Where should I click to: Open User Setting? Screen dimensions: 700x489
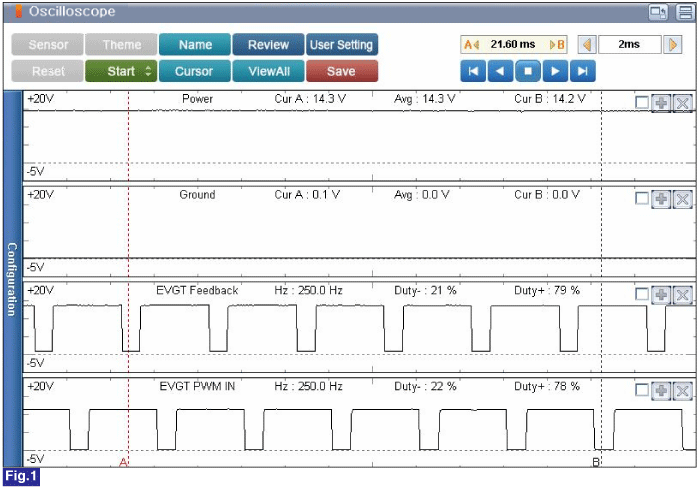tap(342, 45)
